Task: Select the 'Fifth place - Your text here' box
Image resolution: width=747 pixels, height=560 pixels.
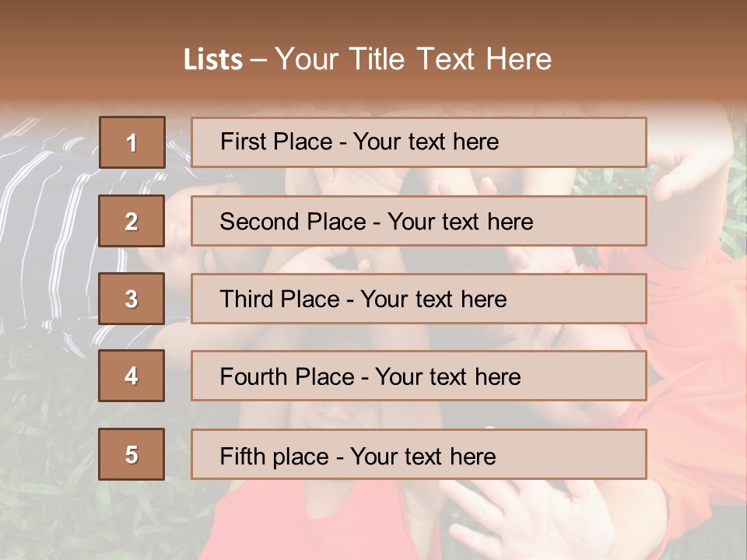Action: (x=419, y=454)
